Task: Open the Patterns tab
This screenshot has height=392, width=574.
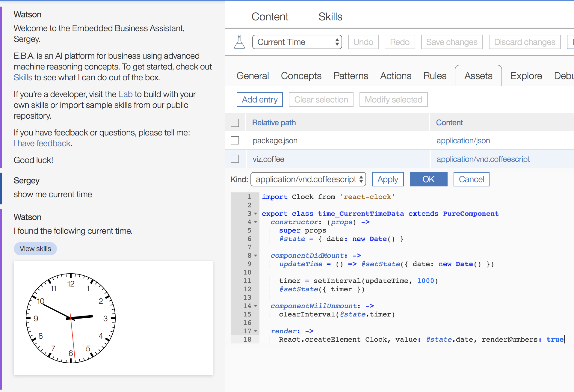Action: pos(351,76)
